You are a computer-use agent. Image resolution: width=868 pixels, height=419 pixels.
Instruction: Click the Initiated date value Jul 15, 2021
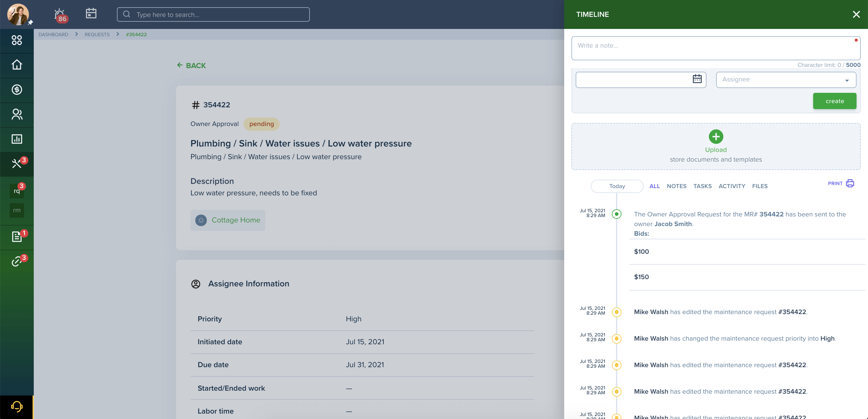click(x=365, y=342)
